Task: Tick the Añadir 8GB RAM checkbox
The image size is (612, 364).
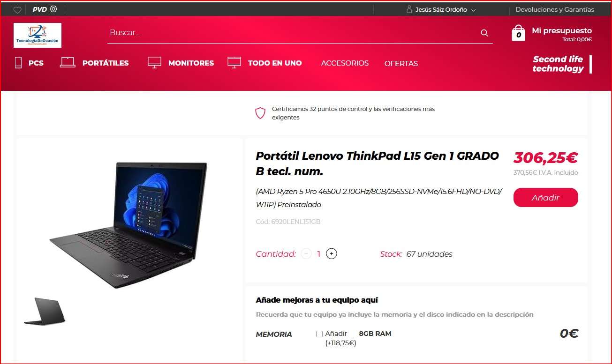Action: tap(319, 334)
